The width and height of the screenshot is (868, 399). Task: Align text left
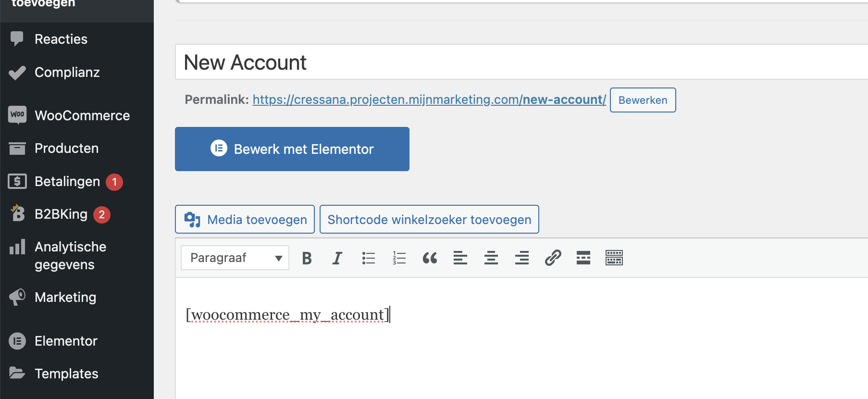point(460,258)
